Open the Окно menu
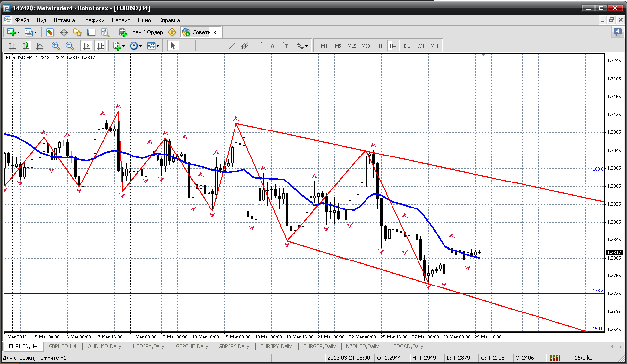This screenshot has height=364, width=627. [144, 20]
